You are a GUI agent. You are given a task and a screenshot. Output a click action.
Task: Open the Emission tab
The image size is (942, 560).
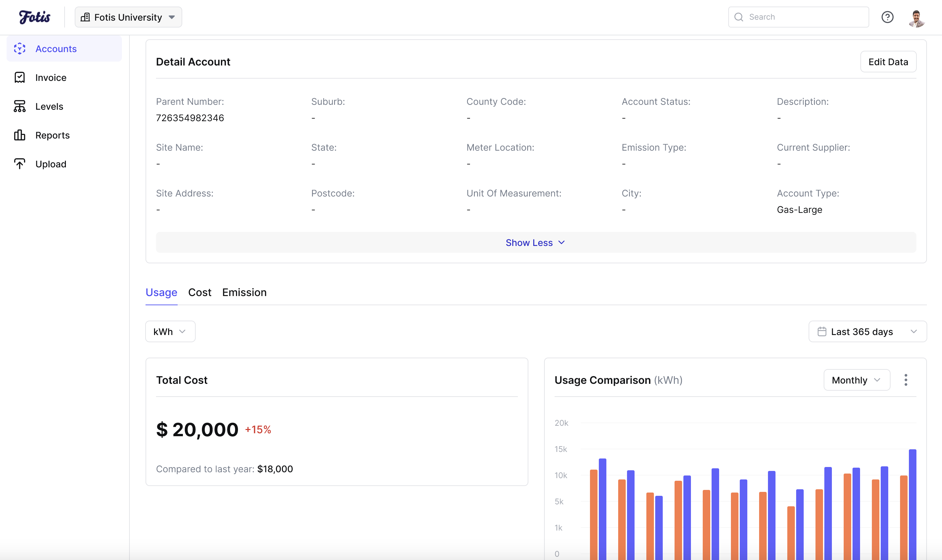244,292
